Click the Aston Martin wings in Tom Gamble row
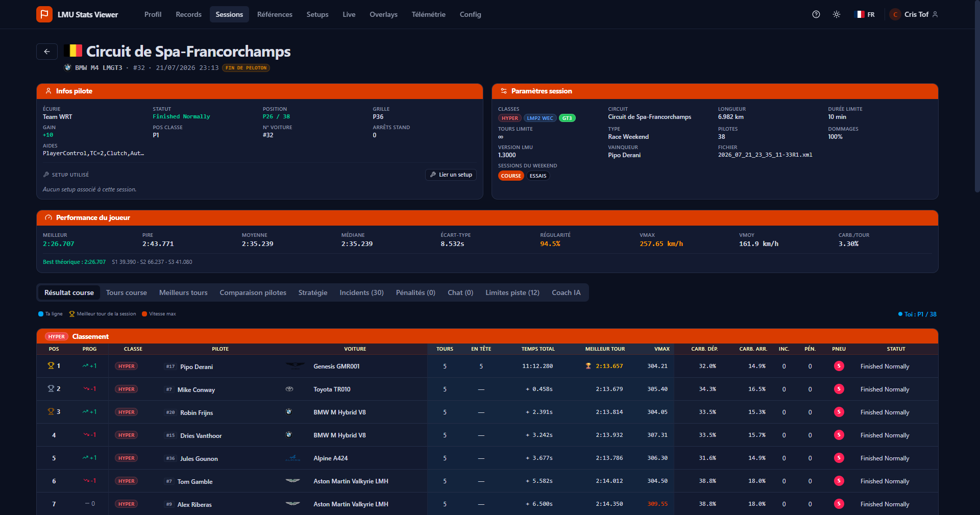 pyautogui.click(x=292, y=481)
